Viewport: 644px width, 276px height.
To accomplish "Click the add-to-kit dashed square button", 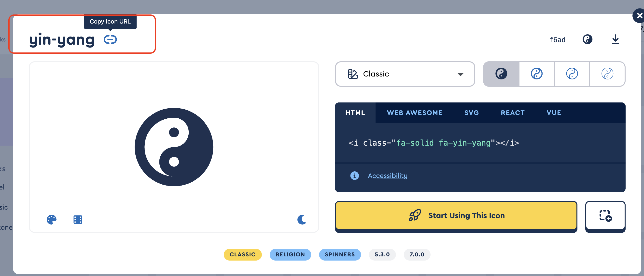I will (x=605, y=216).
